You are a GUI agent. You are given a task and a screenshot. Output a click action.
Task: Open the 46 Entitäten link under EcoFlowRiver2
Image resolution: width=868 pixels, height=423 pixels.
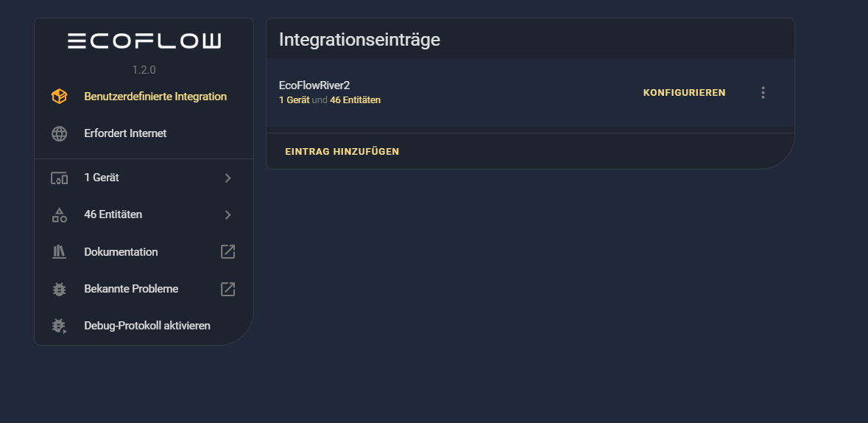point(355,100)
